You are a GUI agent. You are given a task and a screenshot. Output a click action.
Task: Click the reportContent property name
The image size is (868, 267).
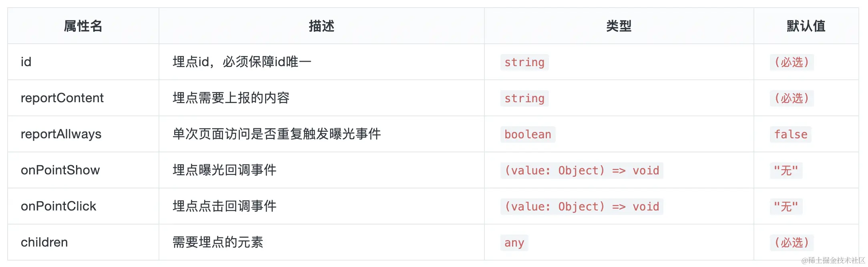pos(62,98)
